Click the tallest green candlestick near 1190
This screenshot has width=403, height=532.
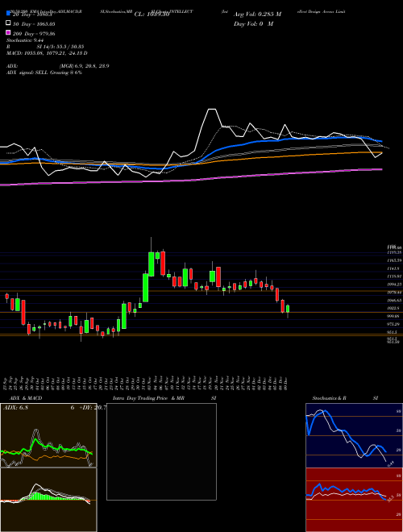click(x=151, y=264)
